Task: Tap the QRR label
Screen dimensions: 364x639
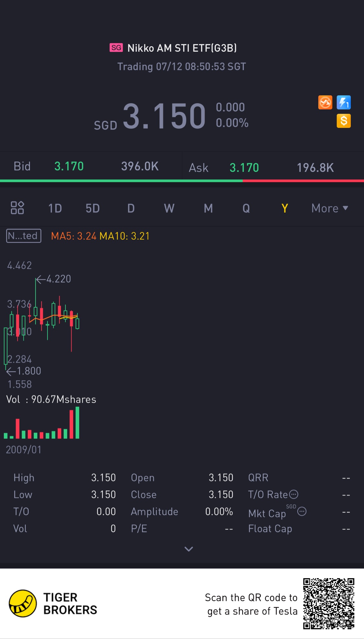Action: pos(258,477)
